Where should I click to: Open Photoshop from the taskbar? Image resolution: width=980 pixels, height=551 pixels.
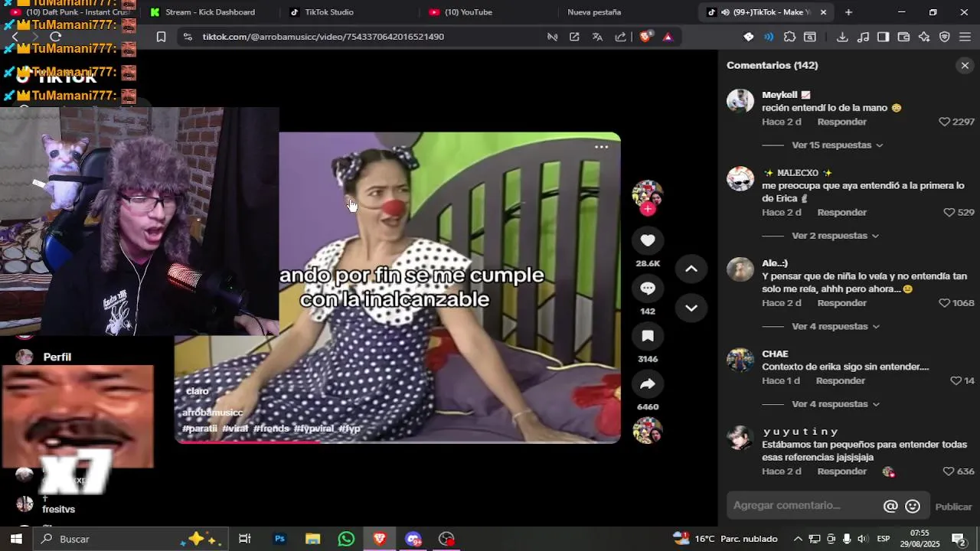279,539
